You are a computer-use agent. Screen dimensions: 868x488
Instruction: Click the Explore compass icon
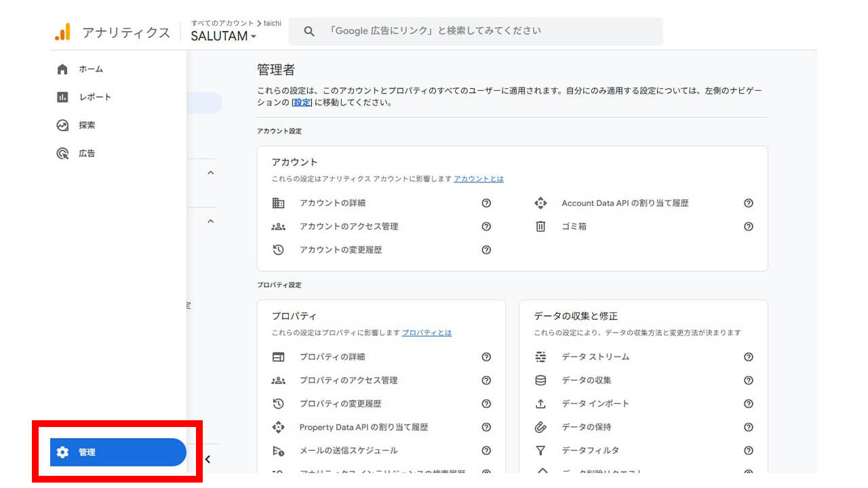tap(62, 125)
